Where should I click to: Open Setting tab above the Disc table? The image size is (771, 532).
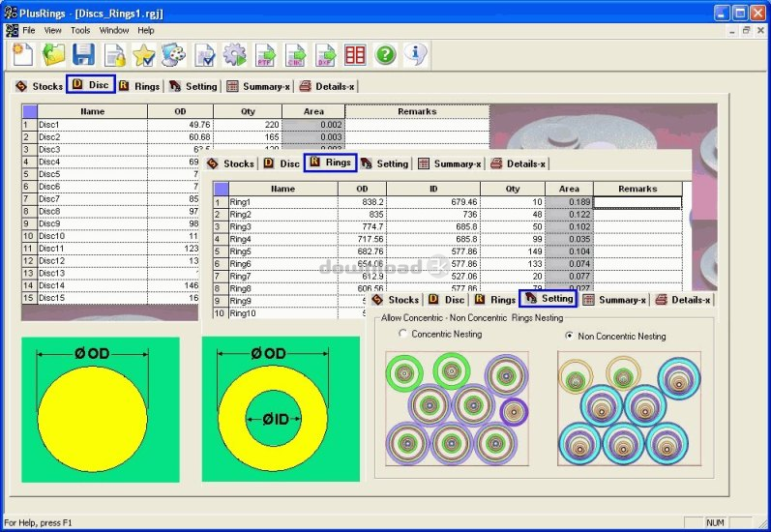193,86
